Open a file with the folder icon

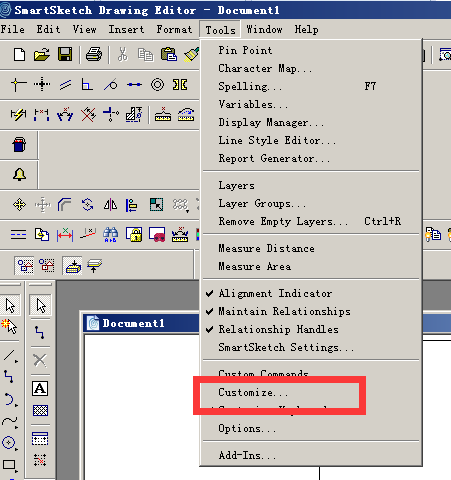42,54
